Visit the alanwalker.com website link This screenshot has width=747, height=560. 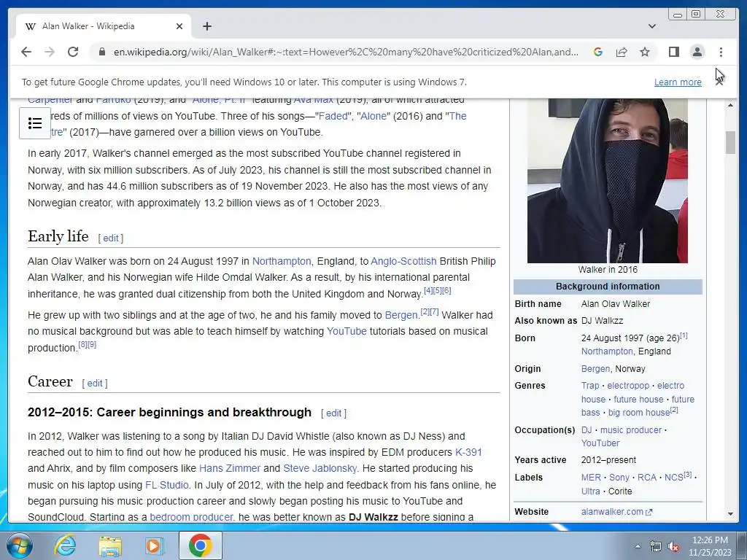coord(616,512)
